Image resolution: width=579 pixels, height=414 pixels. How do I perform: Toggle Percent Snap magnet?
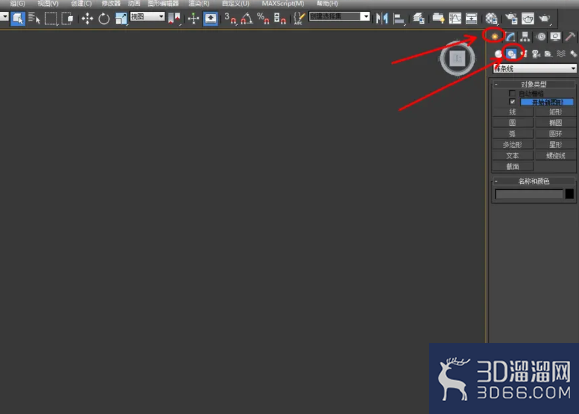(263, 18)
